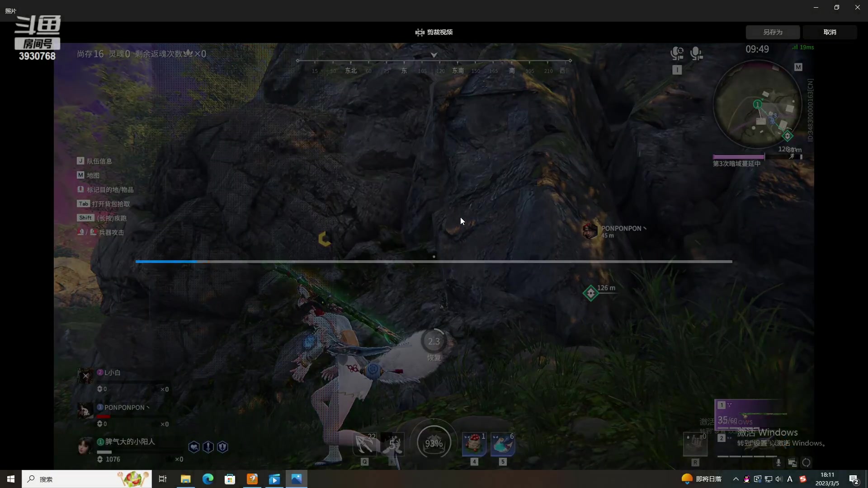Image resolution: width=868 pixels, height=488 pixels.
Task: Open Task View from the taskbar
Action: click(x=163, y=479)
